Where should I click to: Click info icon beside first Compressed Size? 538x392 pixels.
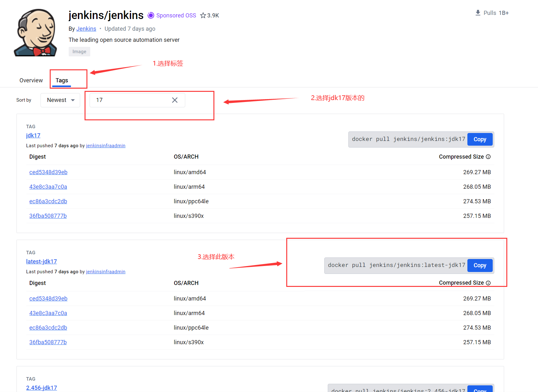pos(488,157)
